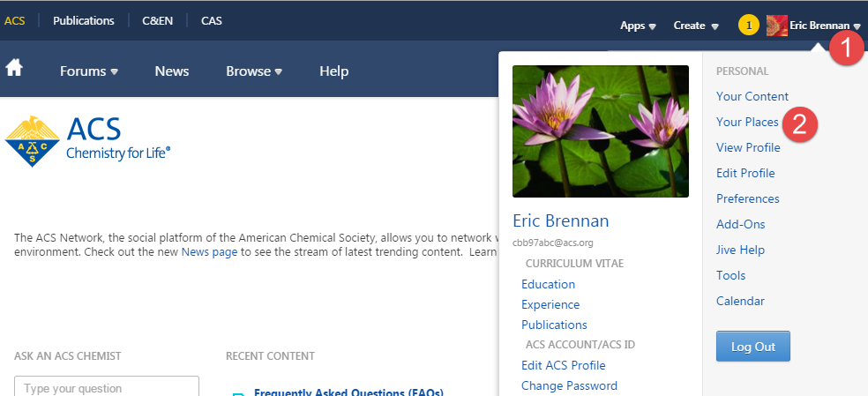Click Edit Profile in the menu

(x=745, y=173)
